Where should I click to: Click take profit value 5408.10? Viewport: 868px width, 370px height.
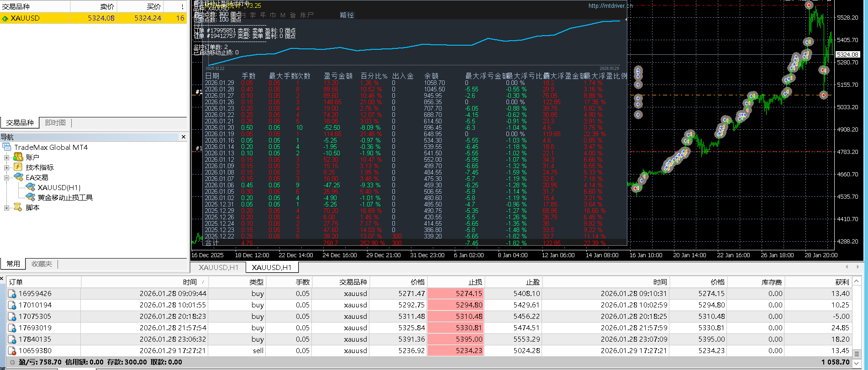point(526,294)
